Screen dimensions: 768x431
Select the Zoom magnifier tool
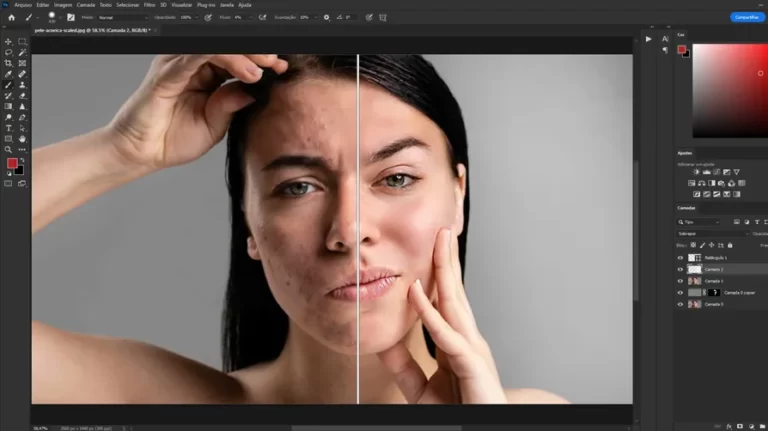(x=9, y=149)
